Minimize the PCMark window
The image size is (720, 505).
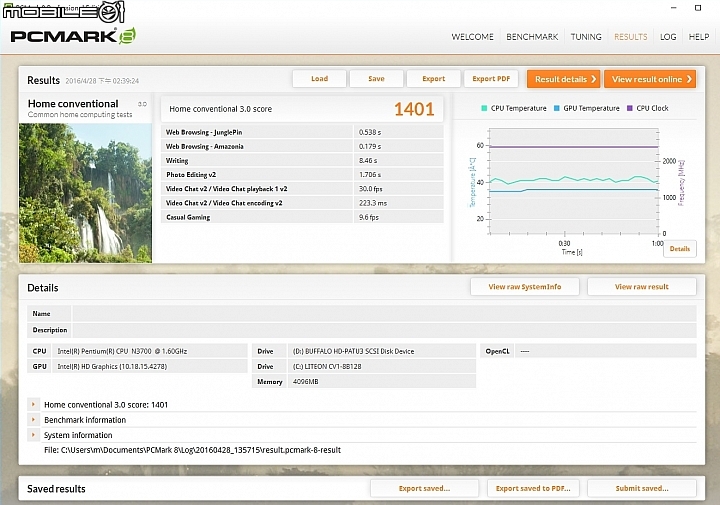[x=674, y=8]
